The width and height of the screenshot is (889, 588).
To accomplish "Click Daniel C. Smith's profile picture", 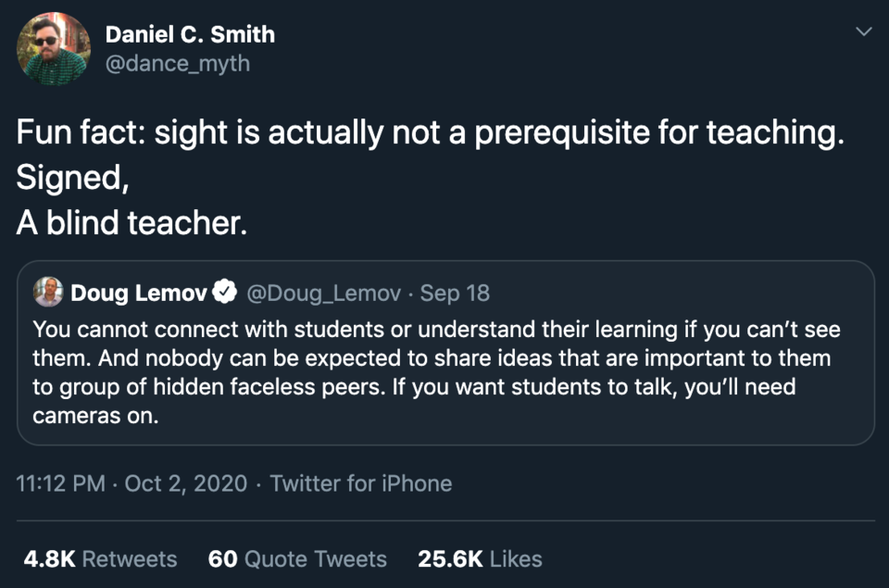I will coord(53,48).
